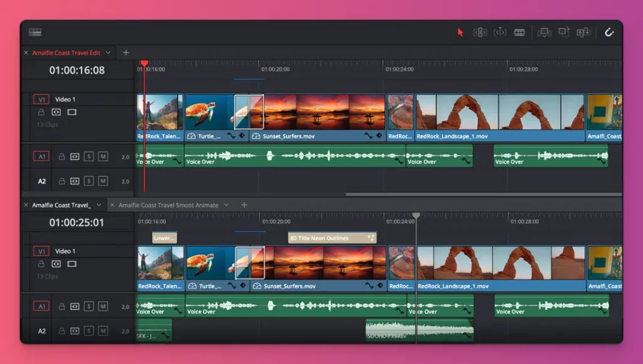Open the Amalfie Coast Travel_ tab dropdown
Image resolution: width=643 pixels, height=364 pixels.
coord(98,205)
